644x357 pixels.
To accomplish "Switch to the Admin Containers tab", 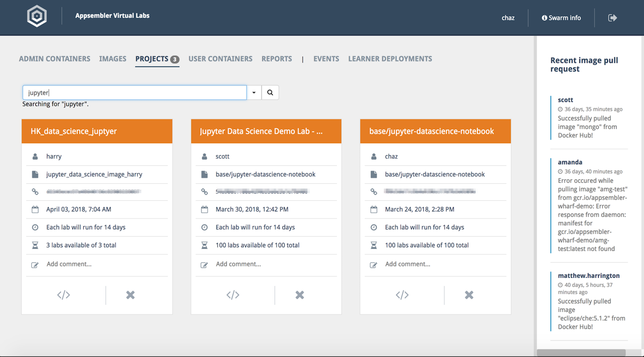I will click(54, 59).
